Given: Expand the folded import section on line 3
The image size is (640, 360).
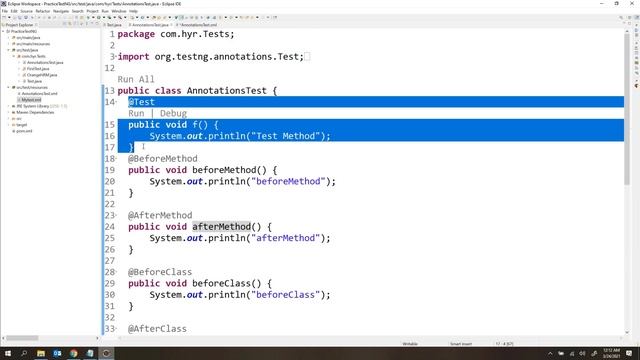Looking at the screenshot, I should (x=116, y=56).
